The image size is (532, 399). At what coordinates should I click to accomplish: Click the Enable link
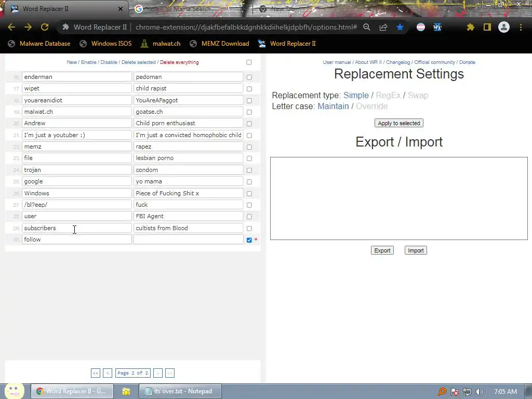coord(88,62)
